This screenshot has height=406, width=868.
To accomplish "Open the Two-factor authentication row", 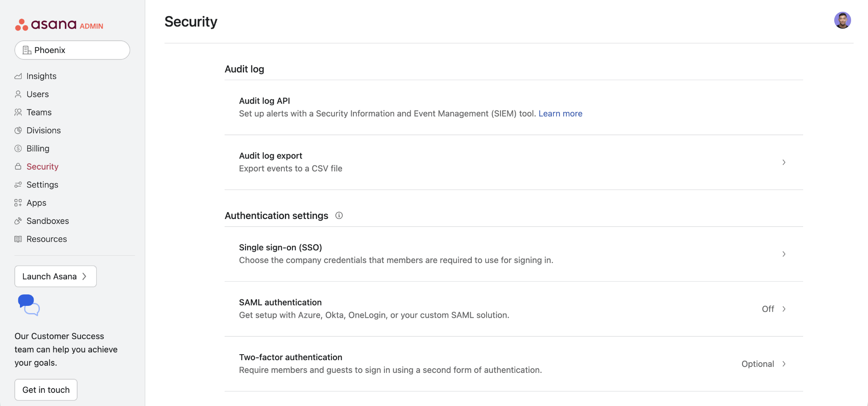I will (x=514, y=364).
